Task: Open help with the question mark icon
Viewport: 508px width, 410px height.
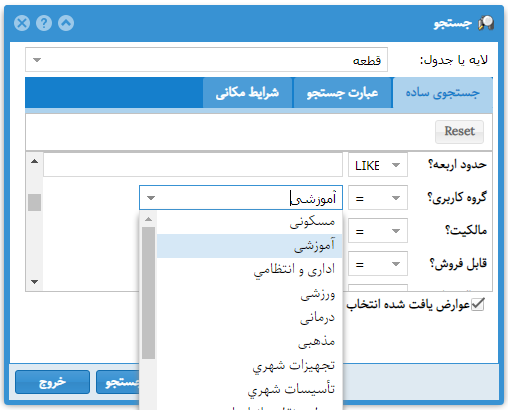Action: [x=44, y=23]
